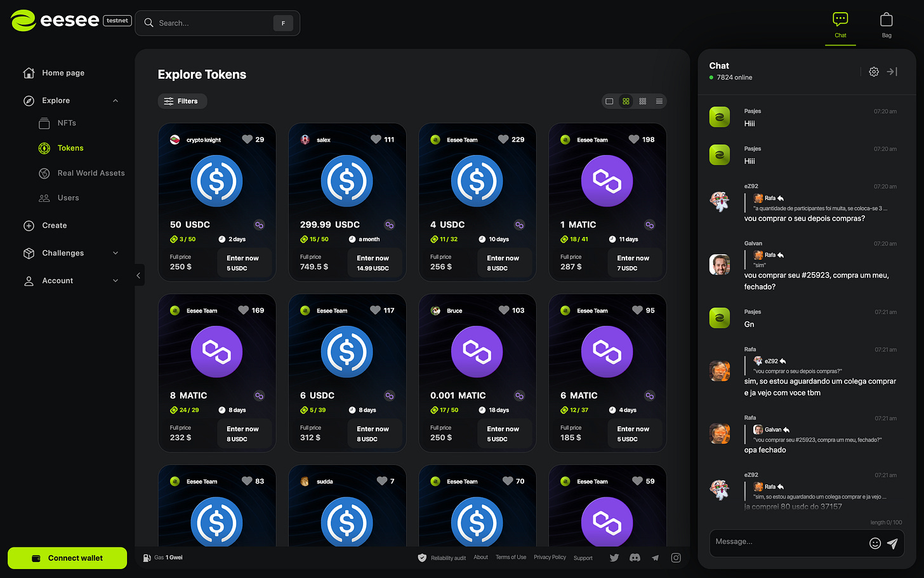Open the Discord icon in footer
This screenshot has width=924, height=578.
[x=635, y=558]
